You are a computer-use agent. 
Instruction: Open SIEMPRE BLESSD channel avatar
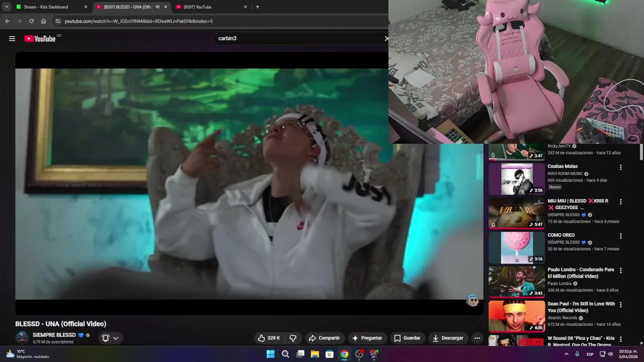pos(22,338)
